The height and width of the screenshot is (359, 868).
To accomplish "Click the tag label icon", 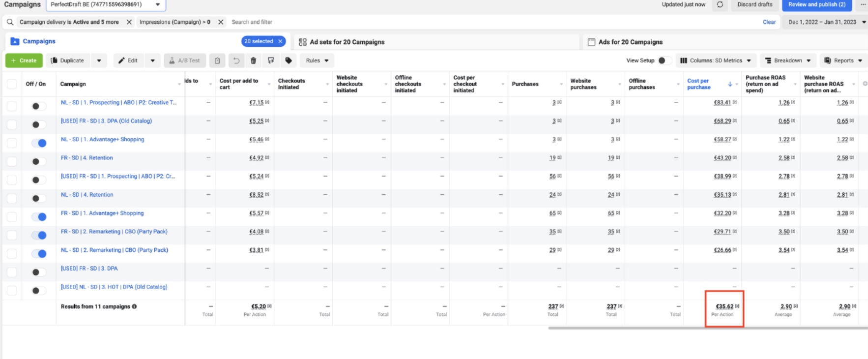I will (x=289, y=60).
